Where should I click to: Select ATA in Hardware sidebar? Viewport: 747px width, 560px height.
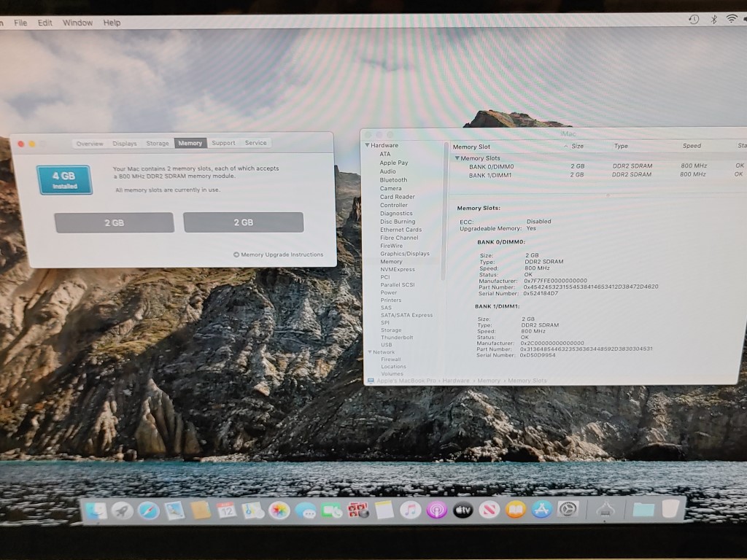385,154
